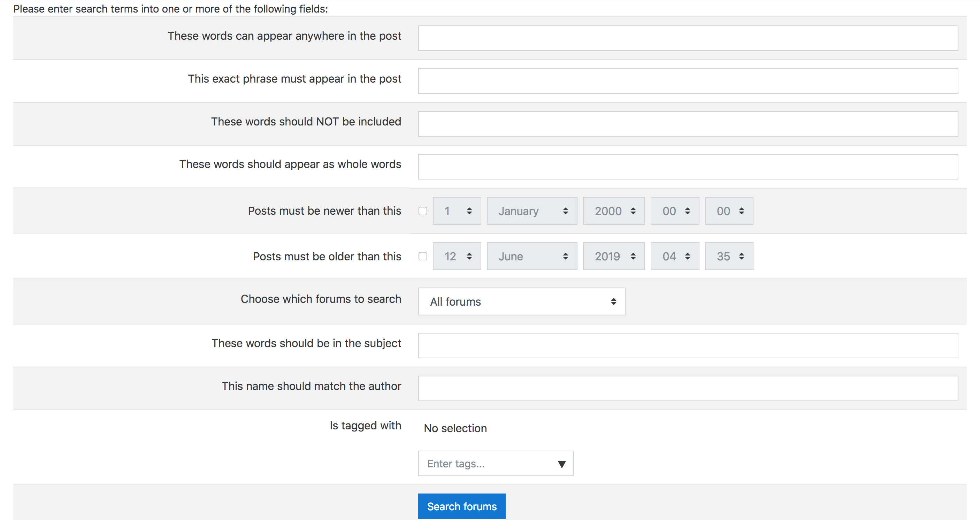Open the year dropdown showing 2000
The image size is (980, 520).
[x=614, y=211]
